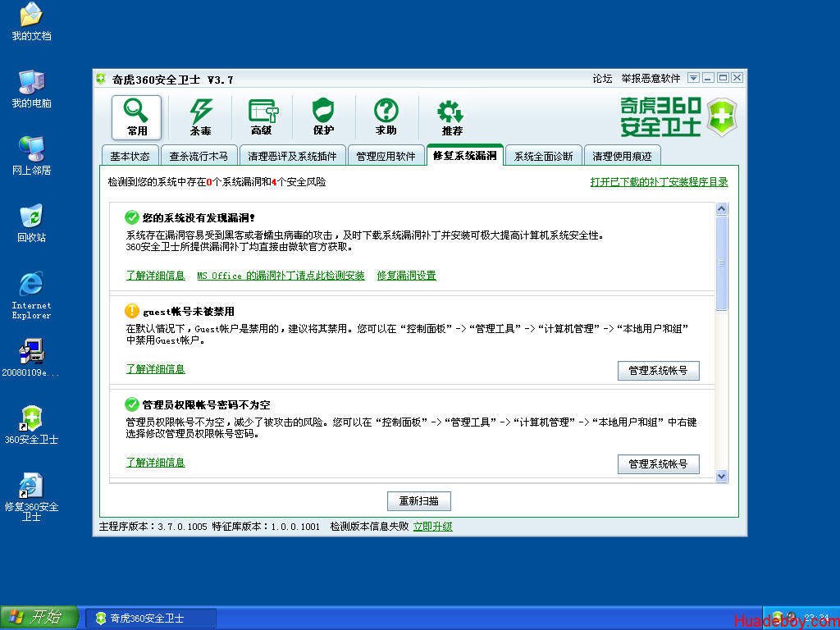Screen dimensions: 840x630
Task: Open the title bar dropdown menu arrow
Action: coord(693,78)
